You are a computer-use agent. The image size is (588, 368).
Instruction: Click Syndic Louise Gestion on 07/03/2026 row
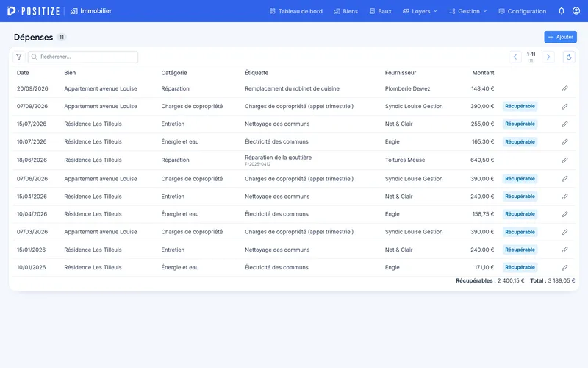point(414,232)
